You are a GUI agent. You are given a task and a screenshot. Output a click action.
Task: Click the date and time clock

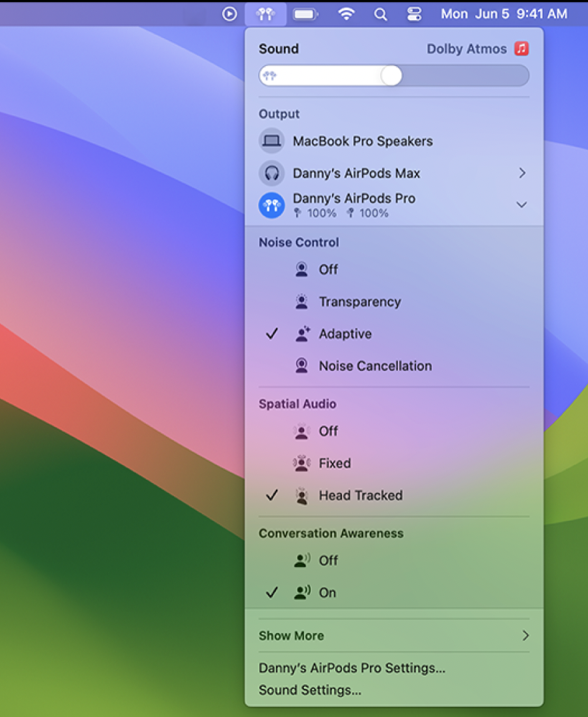coord(504,14)
